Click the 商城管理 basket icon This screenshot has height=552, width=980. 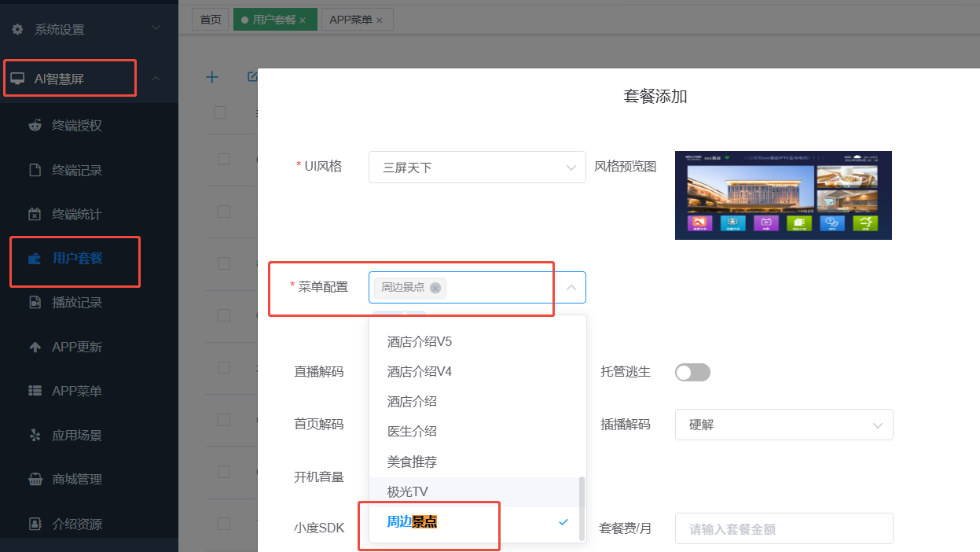click(35, 479)
